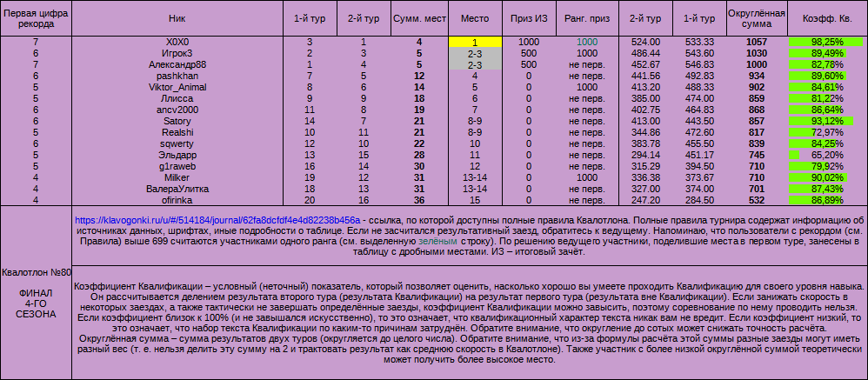Select the "Ник" column header

click(x=177, y=18)
